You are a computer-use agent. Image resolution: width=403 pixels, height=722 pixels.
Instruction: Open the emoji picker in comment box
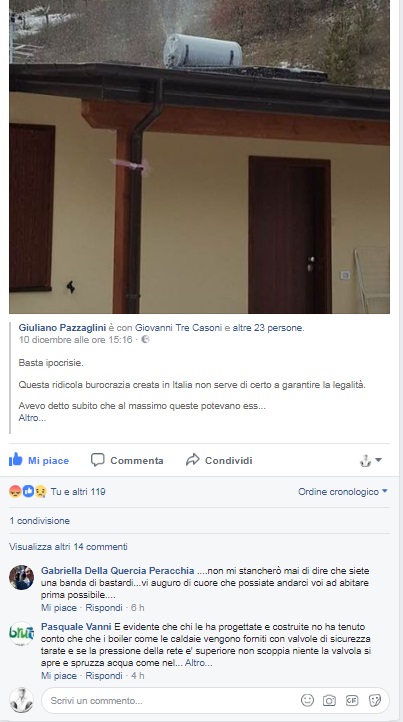click(307, 700)
